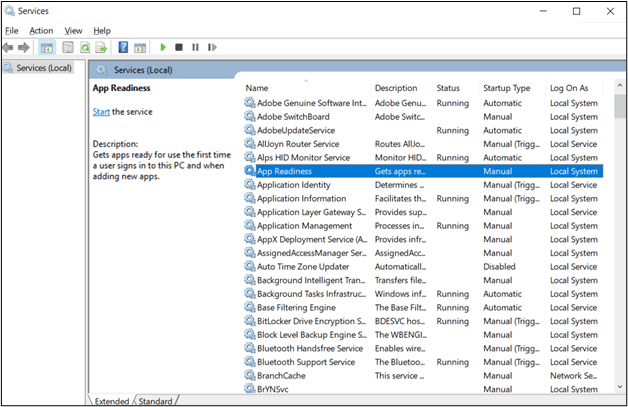
Task: Click the Restart Service toolbar icon
Action: 211,47
